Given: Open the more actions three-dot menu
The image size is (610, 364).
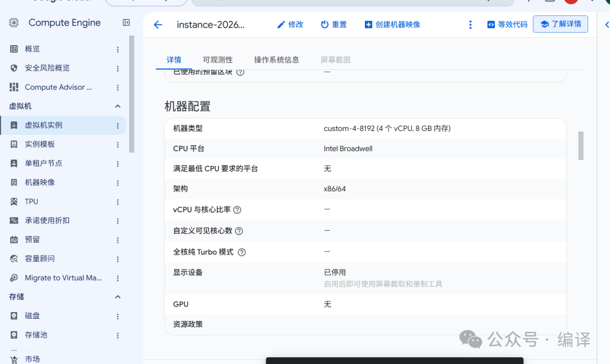Looking at the screenshot, I should [x=470, y=25].
